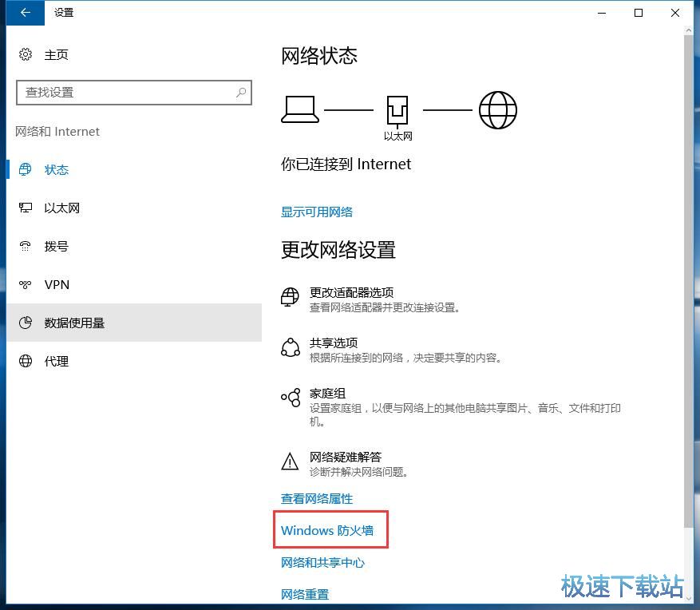Screen dimensions: 700x610
Task: Open 以太网 settings page
Action: (x=62, y=208)
